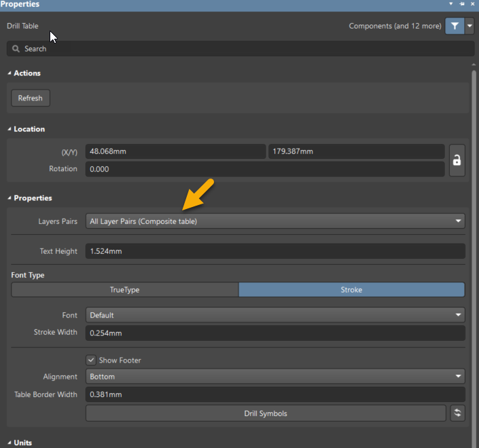Collapse the Location section
This screenshot has width=479, height=448.
[10, 129]
